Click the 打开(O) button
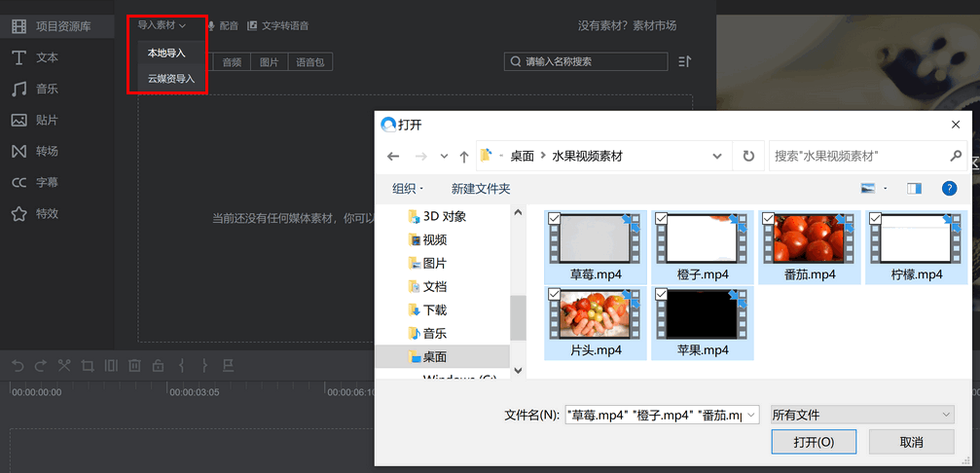980x473 pixels. 814,442
